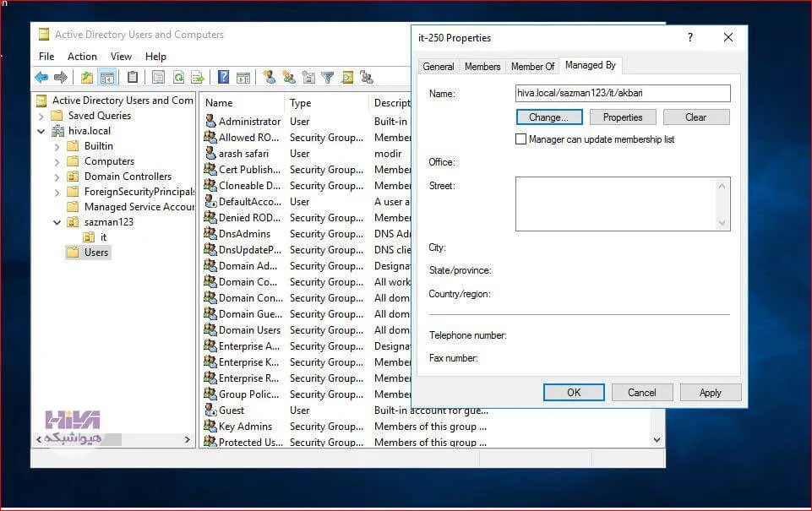Click the Filter funnel toolbar icon
The height and width of the screenshot is (511, 812).
(327, 78)
